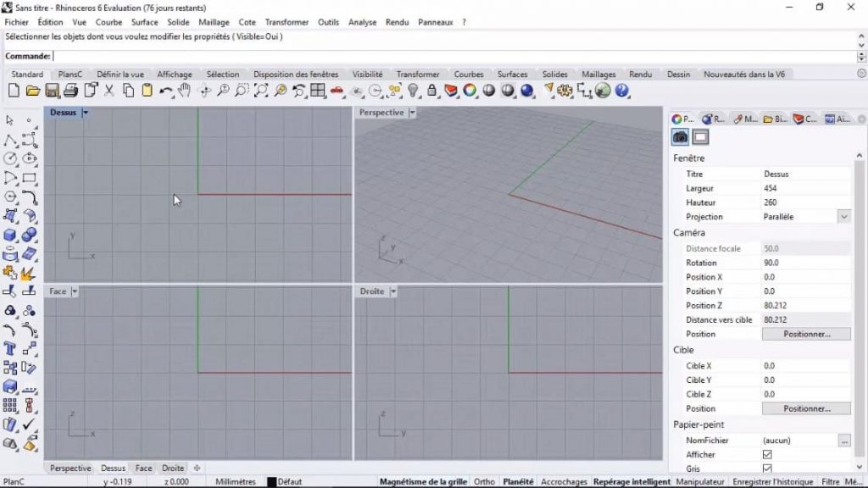
Task: Choose the Sphère solid tool in sidebar
Action: (29, 236)
